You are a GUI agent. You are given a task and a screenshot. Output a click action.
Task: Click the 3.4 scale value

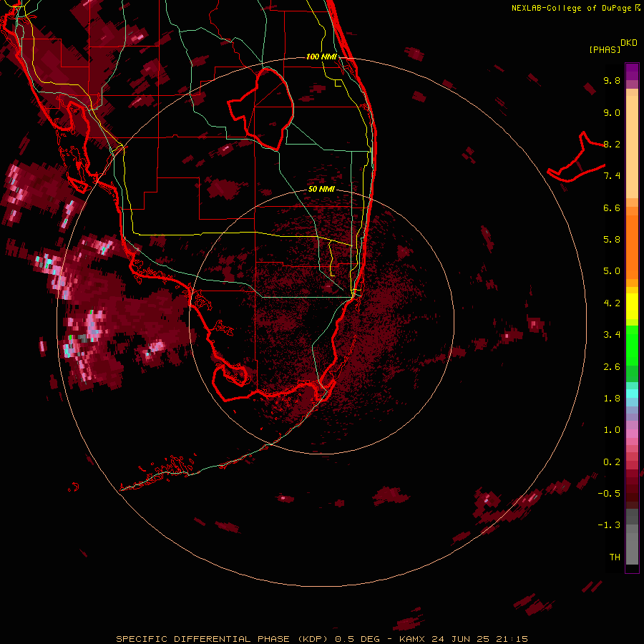612,335
